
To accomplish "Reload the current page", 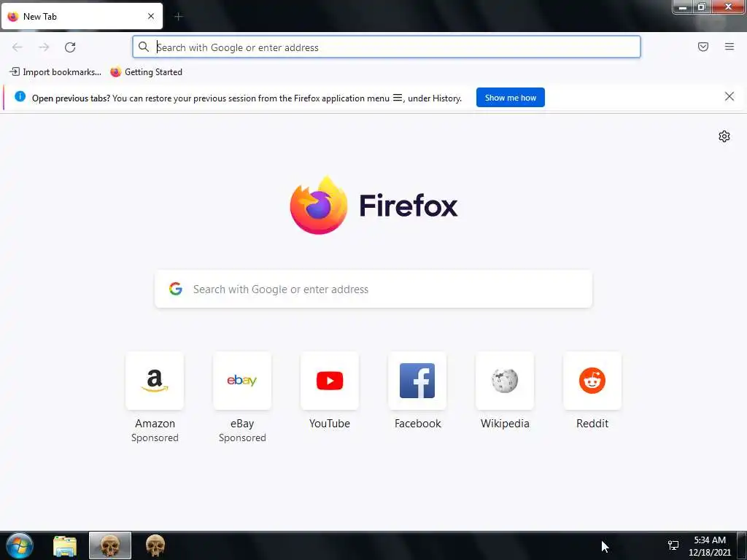I will point(70,47).
